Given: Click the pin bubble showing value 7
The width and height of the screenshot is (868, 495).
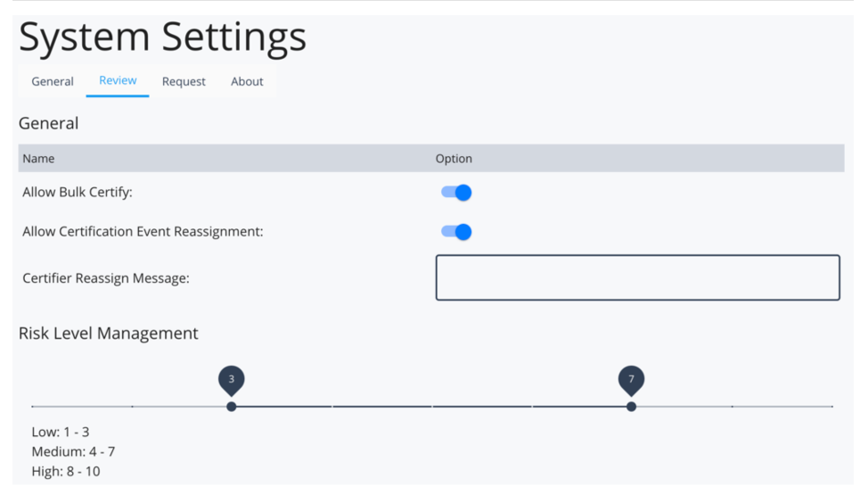Looking at the screenshot, I should [631, 380].
